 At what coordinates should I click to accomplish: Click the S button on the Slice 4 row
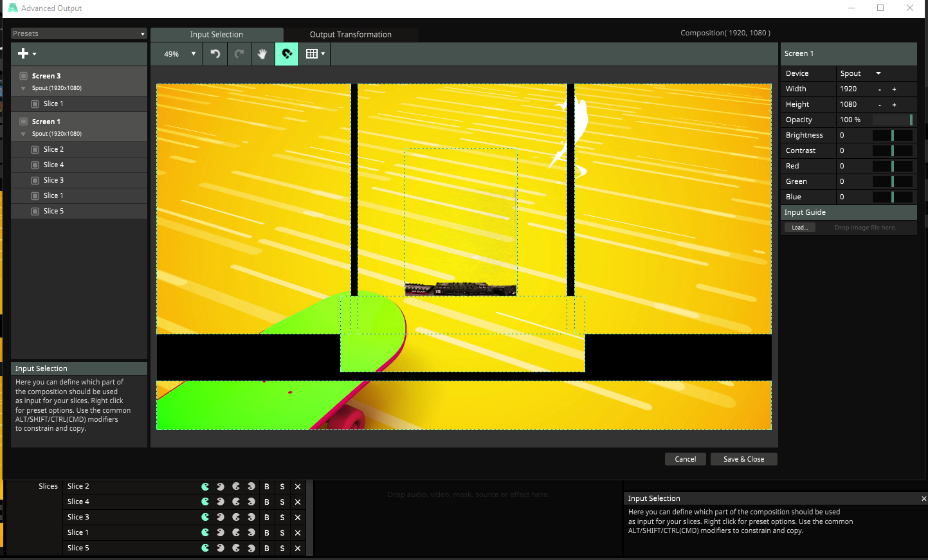click(x=282, y=502)
